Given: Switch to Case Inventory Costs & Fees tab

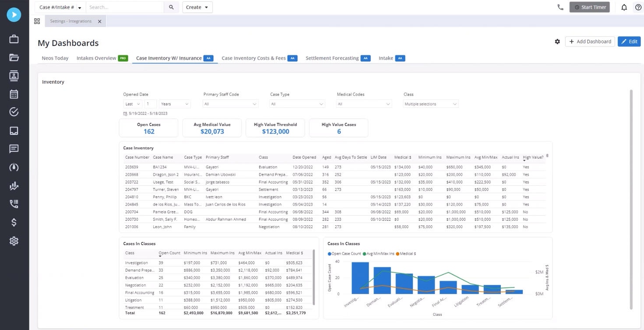Looking at the screenshot, I should 253,58.
